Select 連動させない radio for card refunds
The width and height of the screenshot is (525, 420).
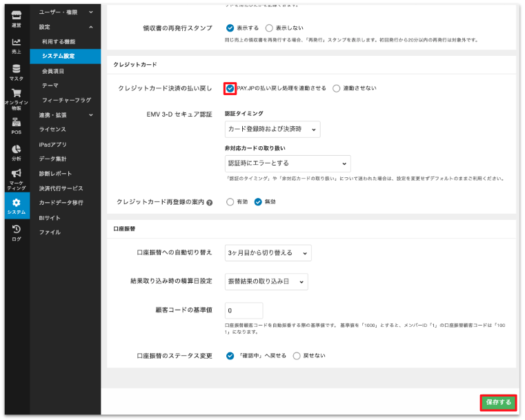point(337,88)
